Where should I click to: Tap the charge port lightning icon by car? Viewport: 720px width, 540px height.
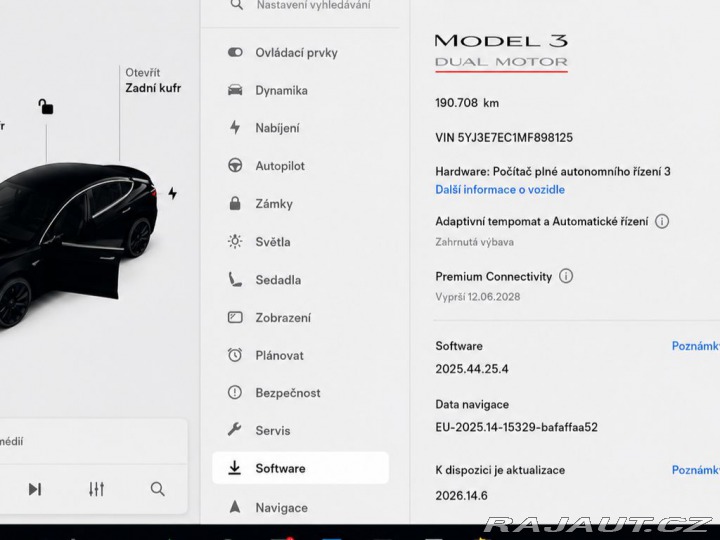[173, 193]
